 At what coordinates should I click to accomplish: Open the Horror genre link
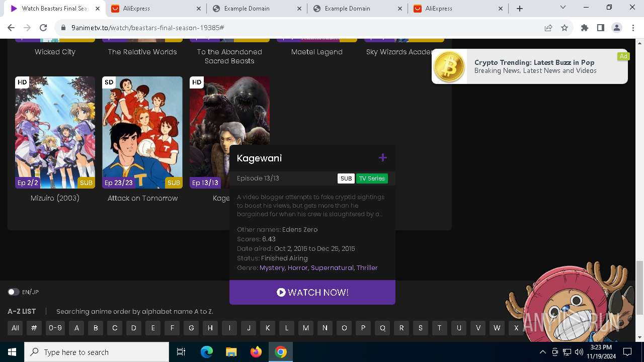298,267
